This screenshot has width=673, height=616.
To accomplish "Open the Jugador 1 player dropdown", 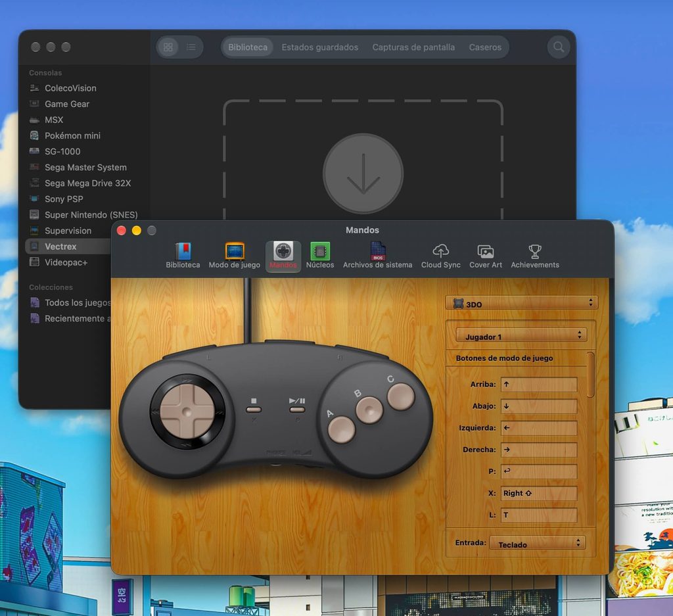I will click(521, 336).
